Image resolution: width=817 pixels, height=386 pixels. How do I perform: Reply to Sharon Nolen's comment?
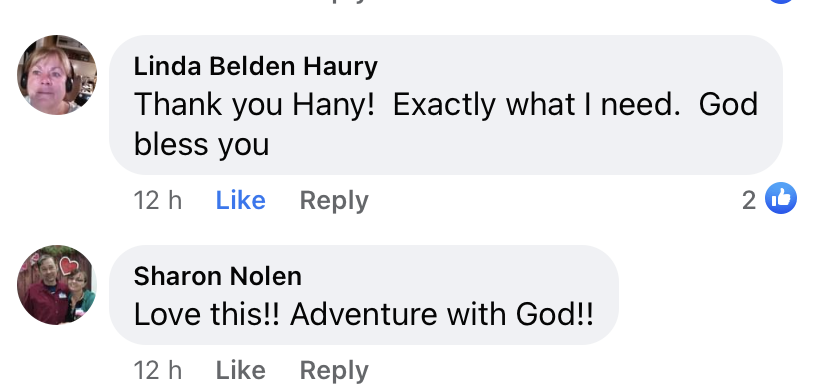click(x=334, y=371)
